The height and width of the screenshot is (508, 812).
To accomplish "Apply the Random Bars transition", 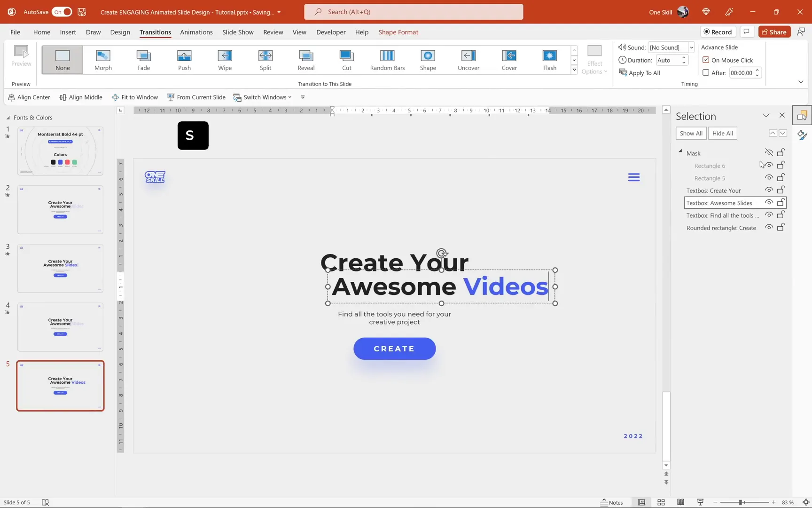I will click(x=387, y=60).
